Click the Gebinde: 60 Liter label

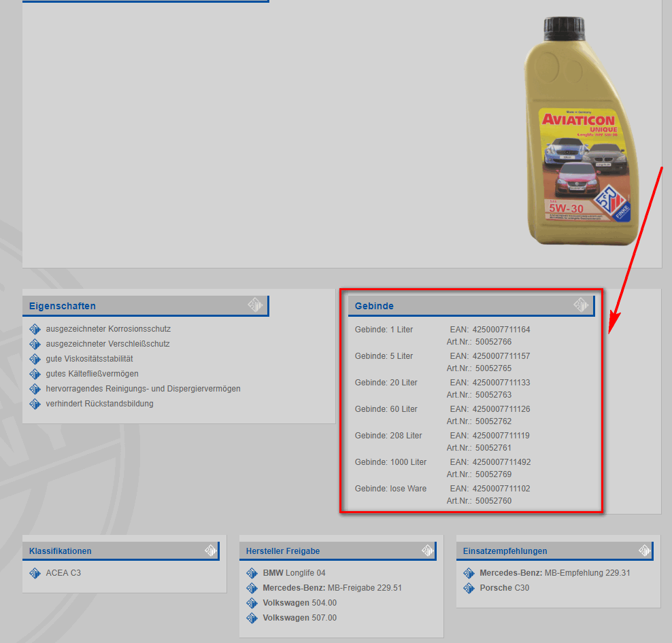click(386, 409)
